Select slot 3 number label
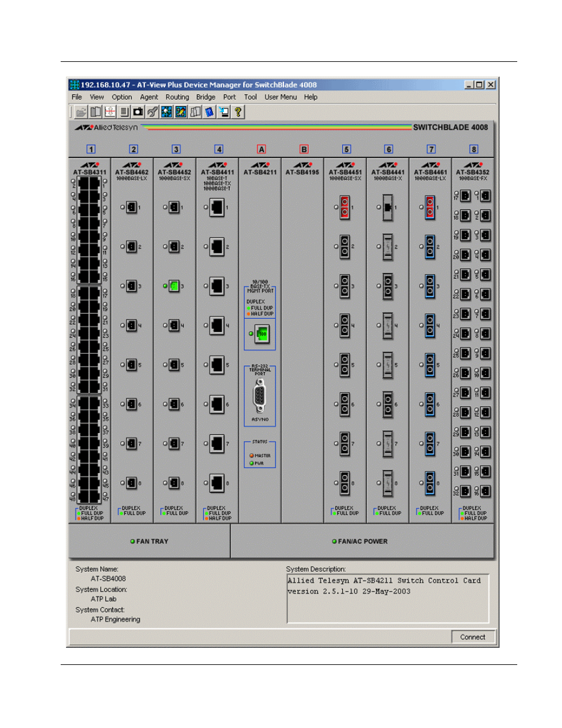 [x=176, y=149]
